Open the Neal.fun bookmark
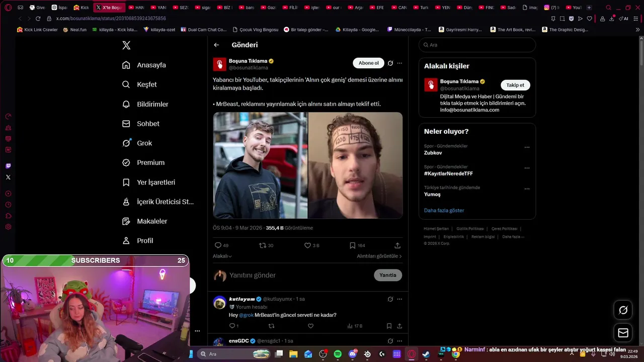The height and width of the screenshot is (362, 644). click(x=74, y=30)
